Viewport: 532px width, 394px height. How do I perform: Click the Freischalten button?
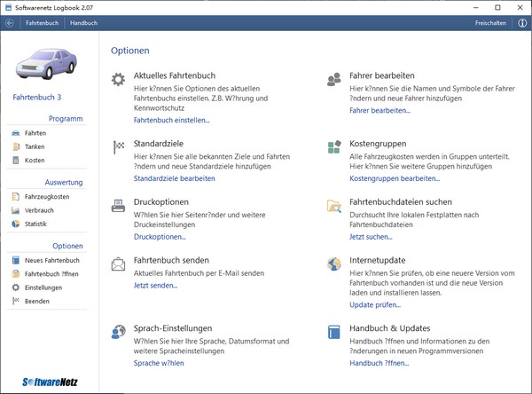(490, 22)
